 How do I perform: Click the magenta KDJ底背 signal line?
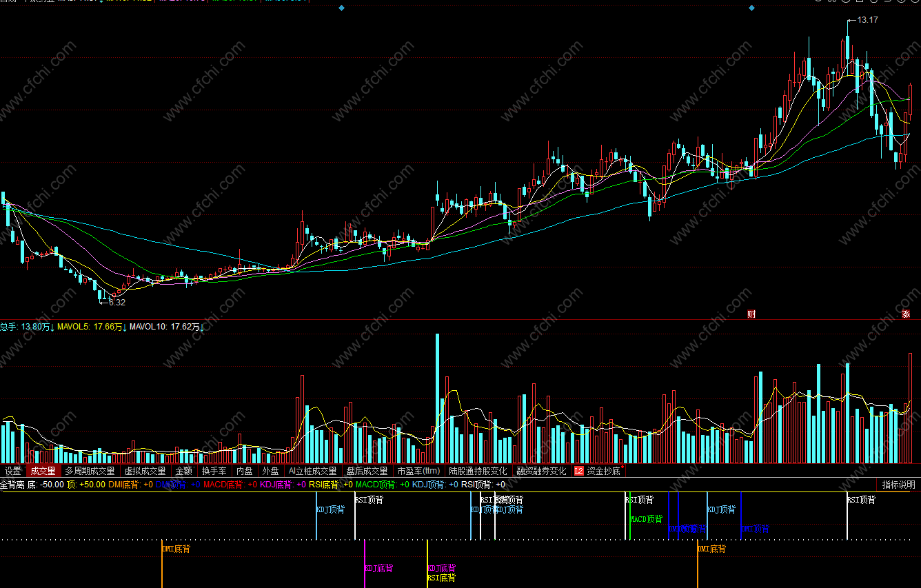tap(365, 564)
